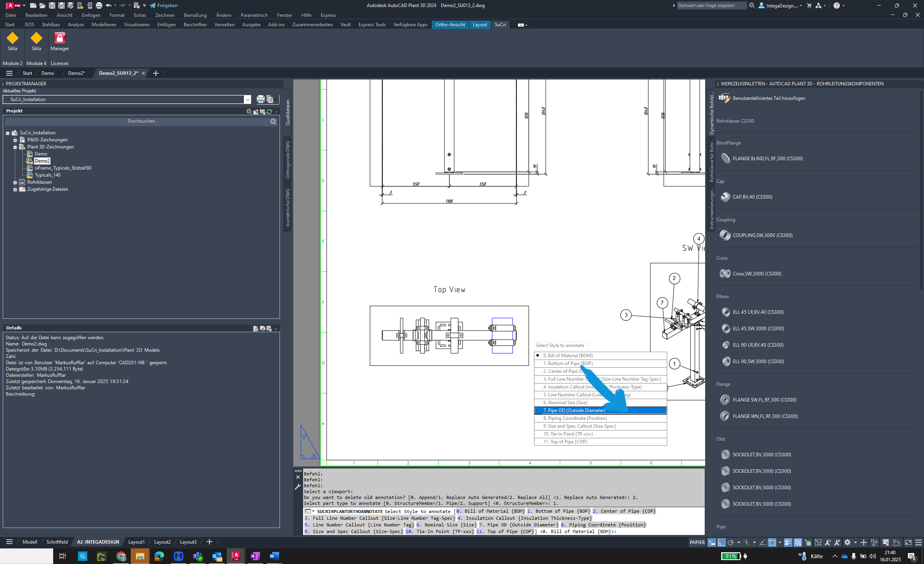This screenshot has height=564, width=924.
Task: Select COUPLING.SW.3000 component
Action: 762,235
